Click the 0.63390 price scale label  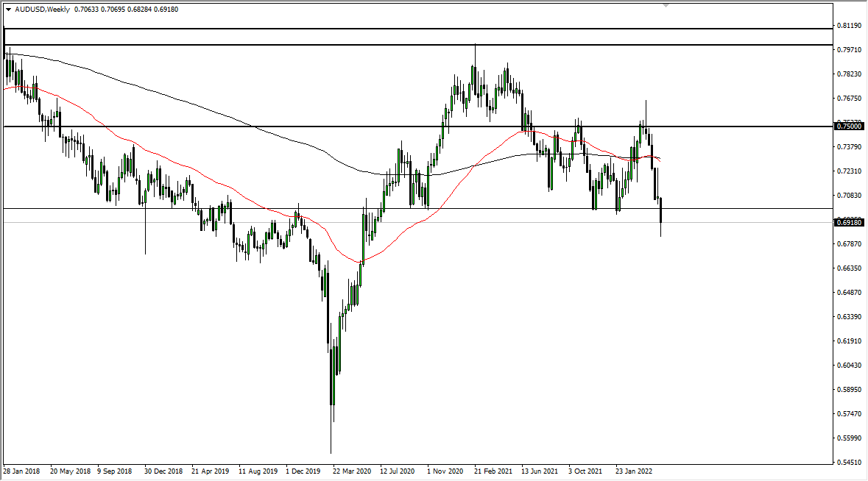849,317
